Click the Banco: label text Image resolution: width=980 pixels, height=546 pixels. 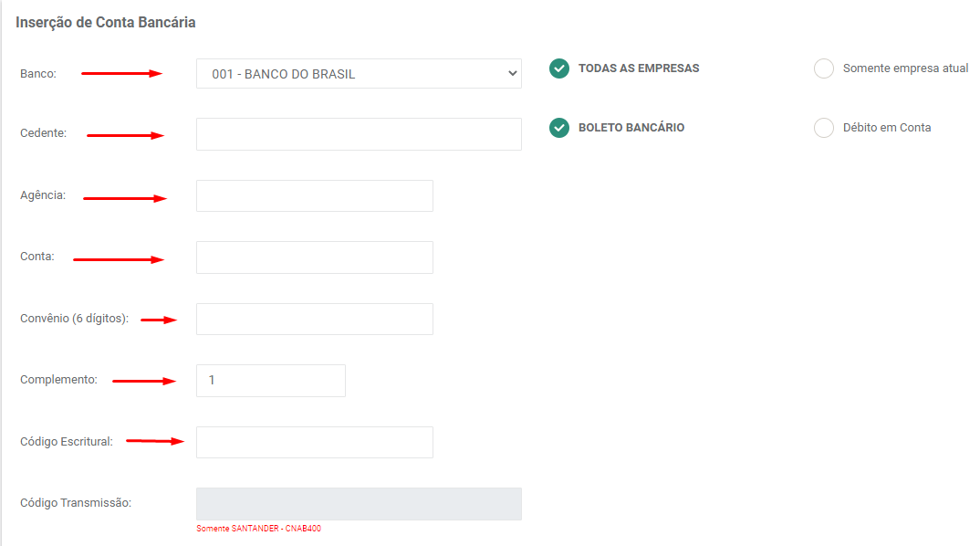(38, 74)
